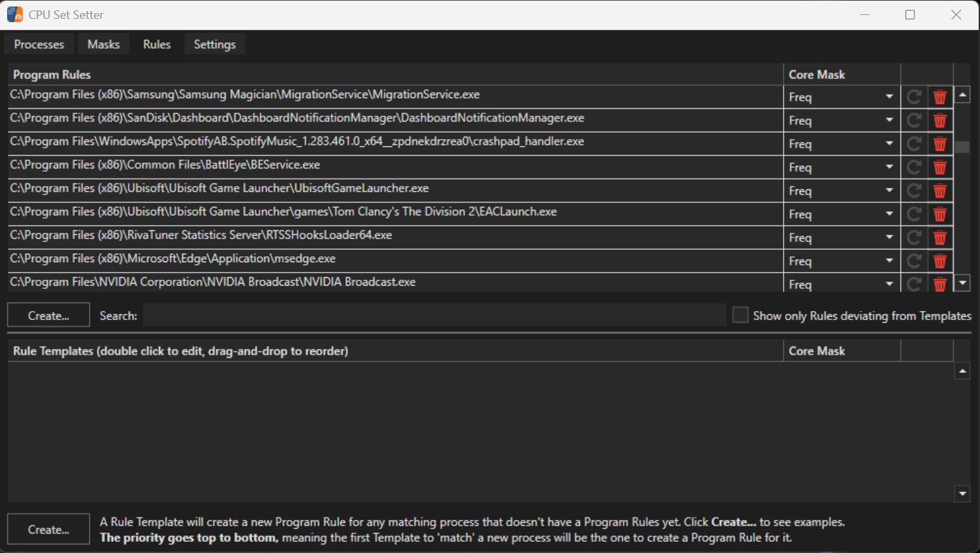
Task: Click reset arrow icon for EACLaunch.exe
Action: [914, 214]
